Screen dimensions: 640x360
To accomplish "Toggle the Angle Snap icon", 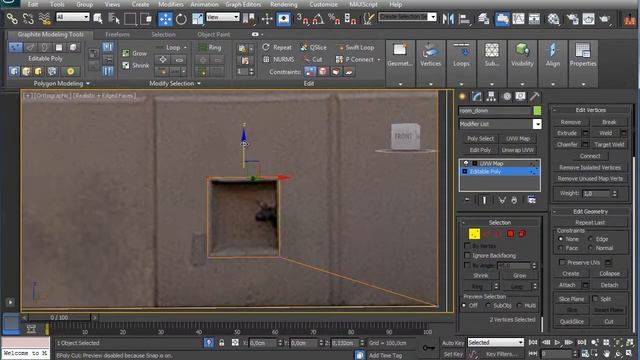I will [x=318, y=19].
